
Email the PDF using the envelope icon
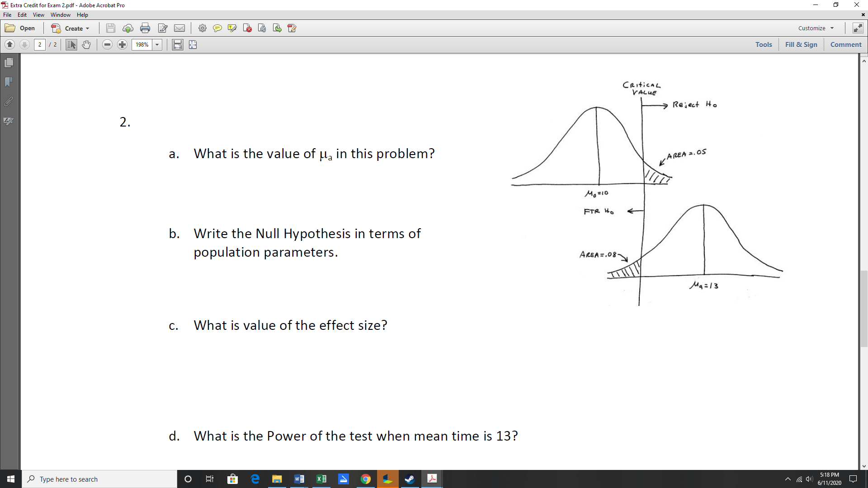click(180, 28)
